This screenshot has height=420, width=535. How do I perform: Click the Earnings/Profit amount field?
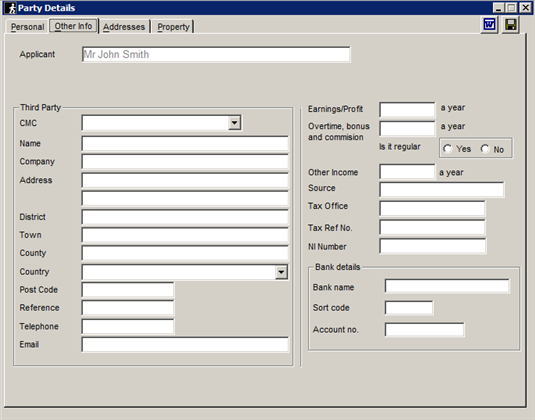pyautogui.click(x=407, y=110)
